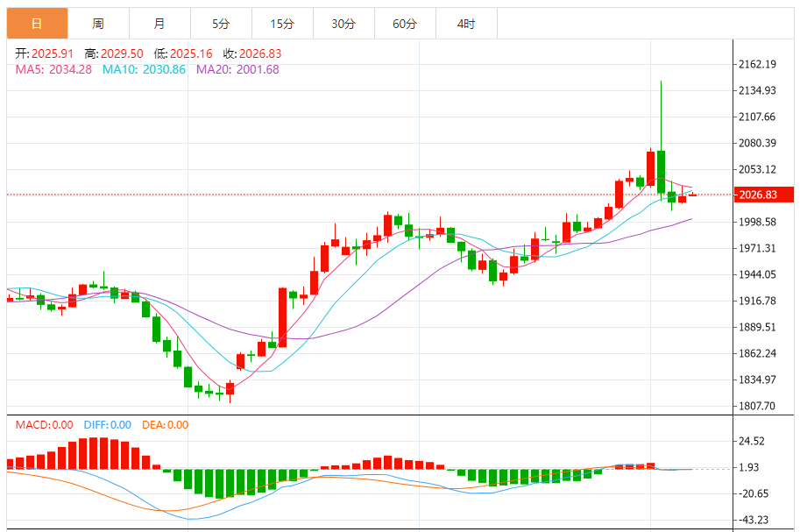Open the 60分 timeframe tab

(x=405, y=24)
